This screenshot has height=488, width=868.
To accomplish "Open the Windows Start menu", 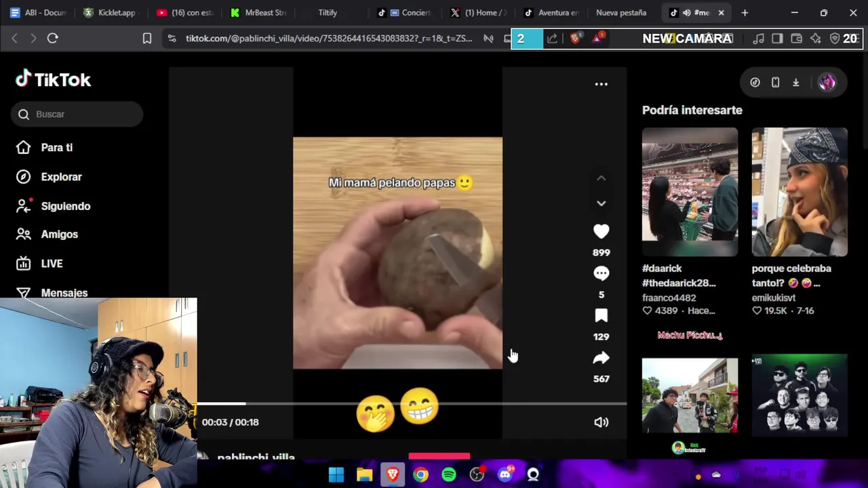I will (336, 475).
